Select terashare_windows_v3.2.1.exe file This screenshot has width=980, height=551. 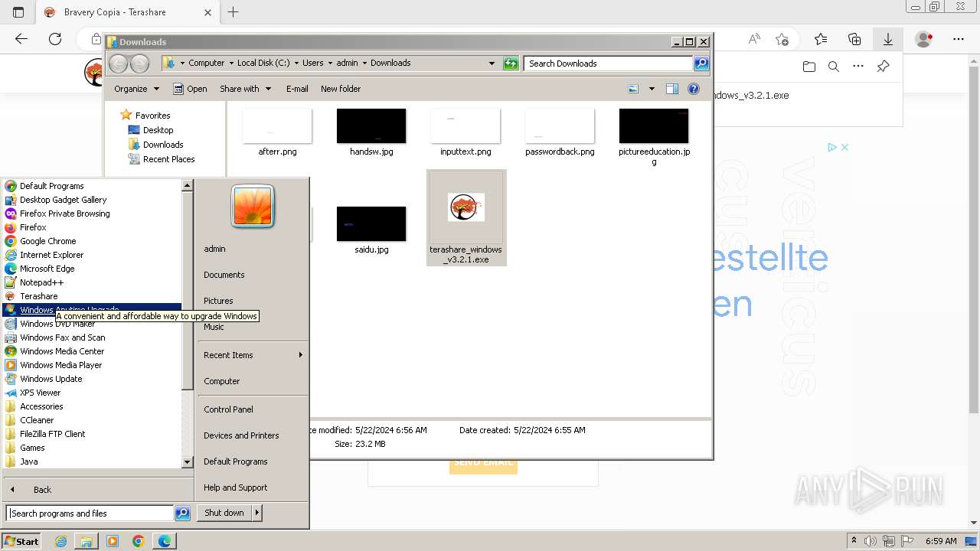(x=466, y=218)
